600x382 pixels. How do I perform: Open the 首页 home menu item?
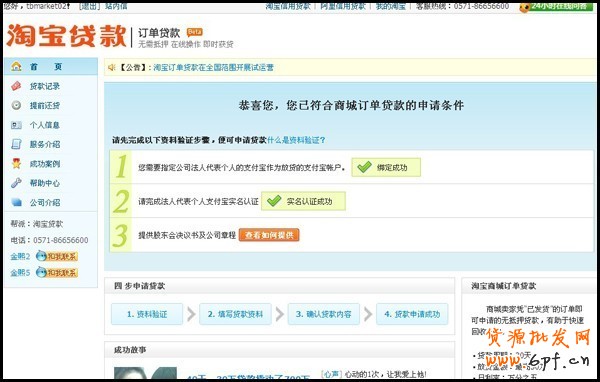click(x=51, y=66)
